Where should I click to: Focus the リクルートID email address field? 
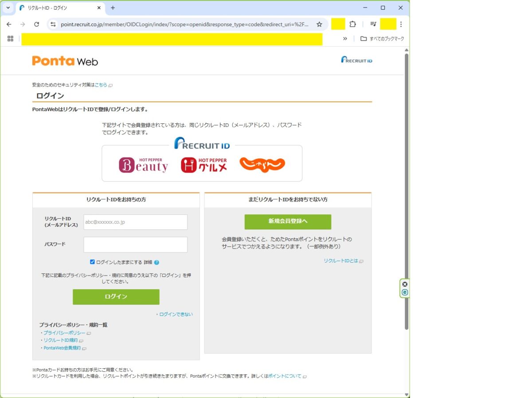click(x=136, y=222)
